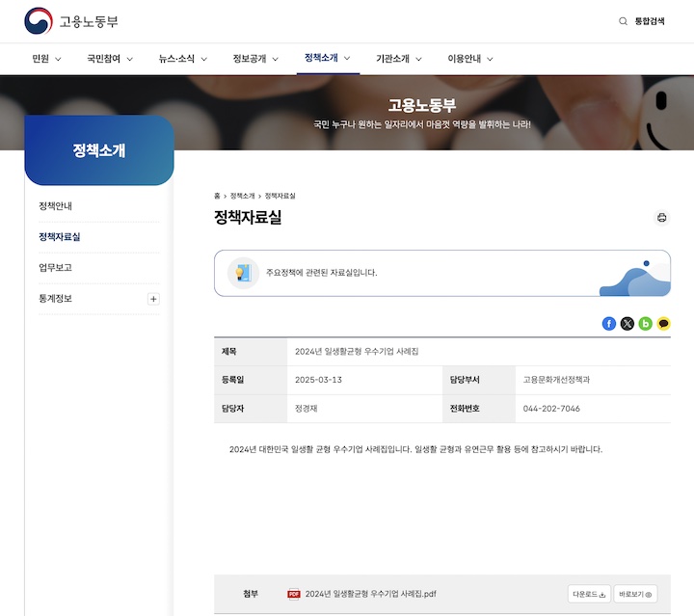694x616 pixels.
Task: Click the banner slogan 국민 누구나 원하는 일자리
Action: (422, 124)
